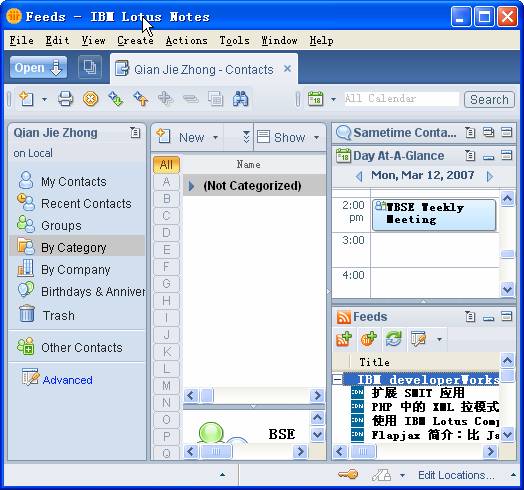Image resolution: width=524 pixels, height=490 pixels.
Task: Click the Search button
Action: (489, 99)
